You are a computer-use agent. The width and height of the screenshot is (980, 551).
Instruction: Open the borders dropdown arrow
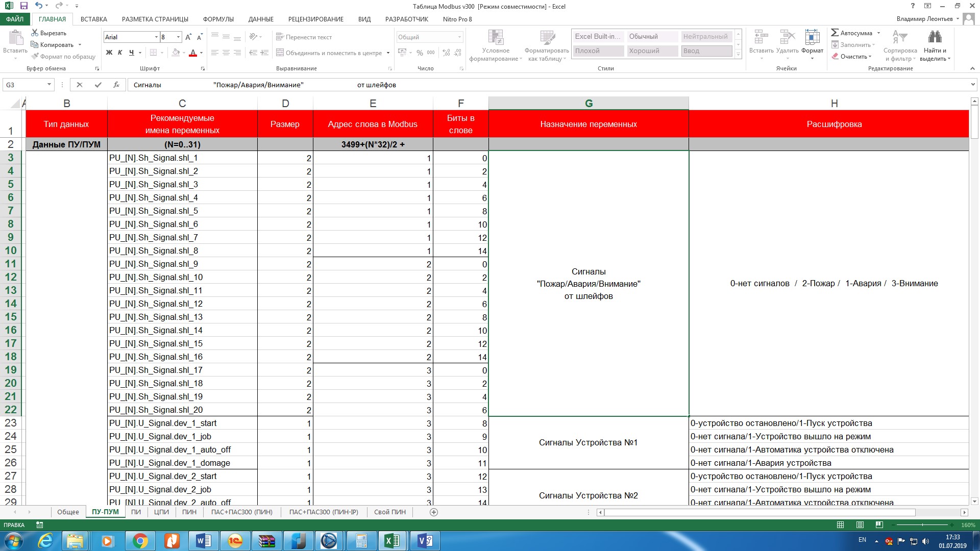click(x=162, y=53)
